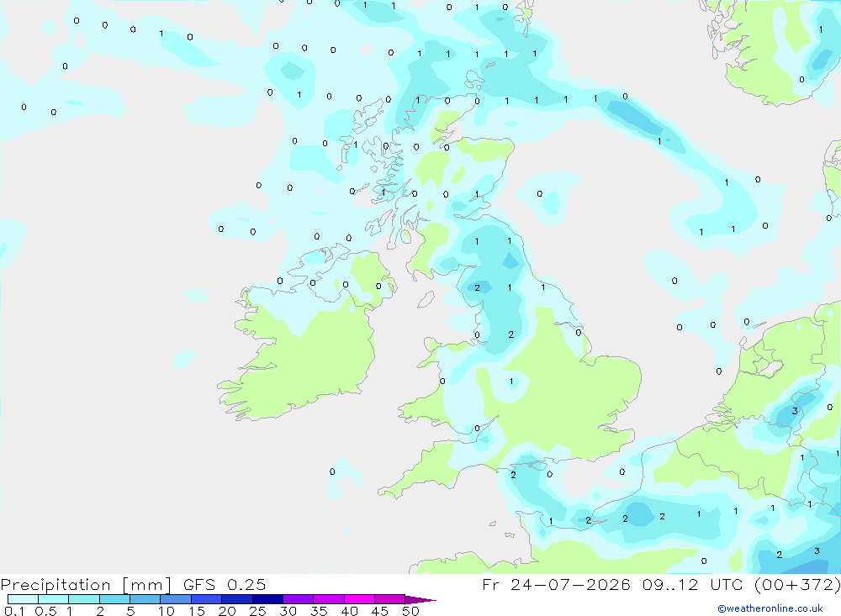Click the 'Precipitation [mm]' title text
This screenshot has width=841, height=616.
click(x=86, y=585)
